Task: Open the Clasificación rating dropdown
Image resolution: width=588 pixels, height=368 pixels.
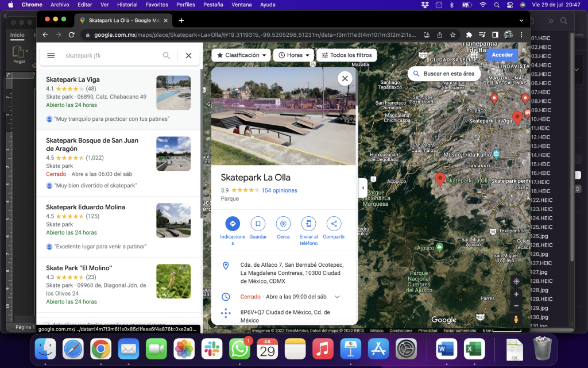Action: (x=241, y=55)
